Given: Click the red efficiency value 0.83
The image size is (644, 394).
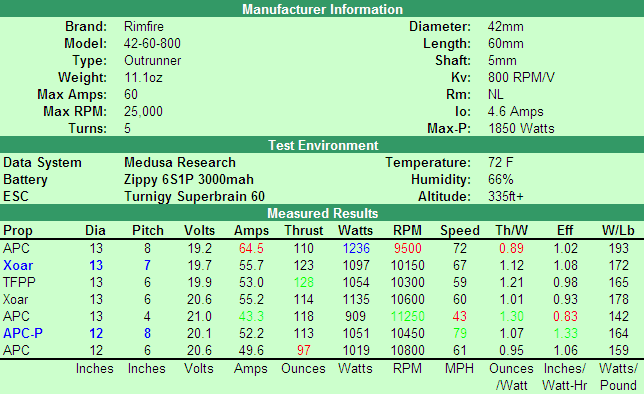Looking at the screenshot, I should tap(565, 316).
